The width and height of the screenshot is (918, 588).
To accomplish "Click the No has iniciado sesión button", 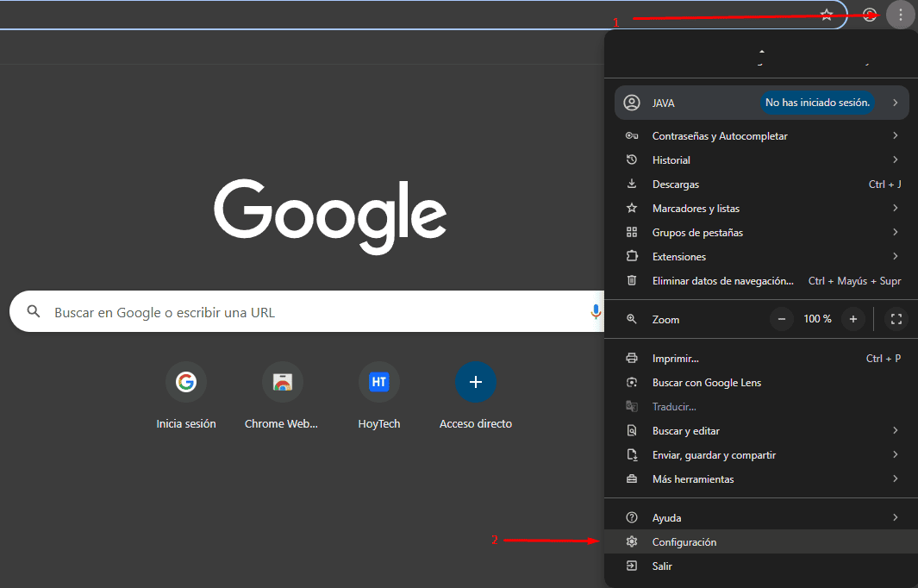I will 817,103.
